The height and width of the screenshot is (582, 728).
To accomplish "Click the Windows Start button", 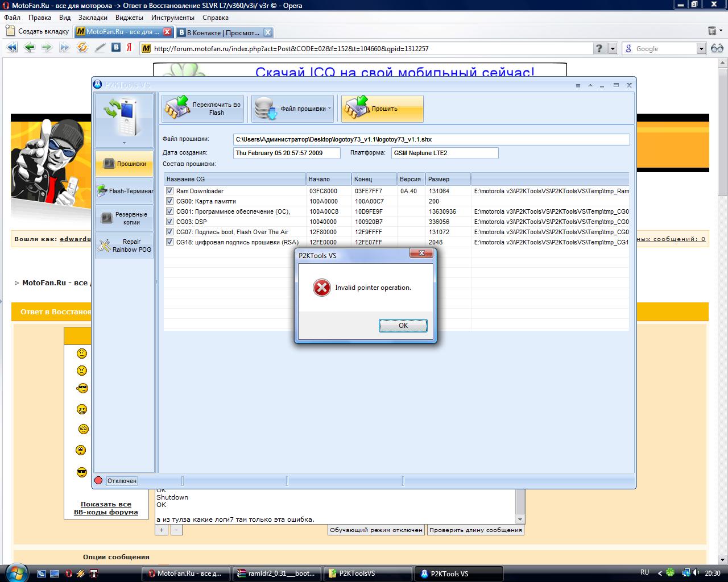I will [15, 572].
